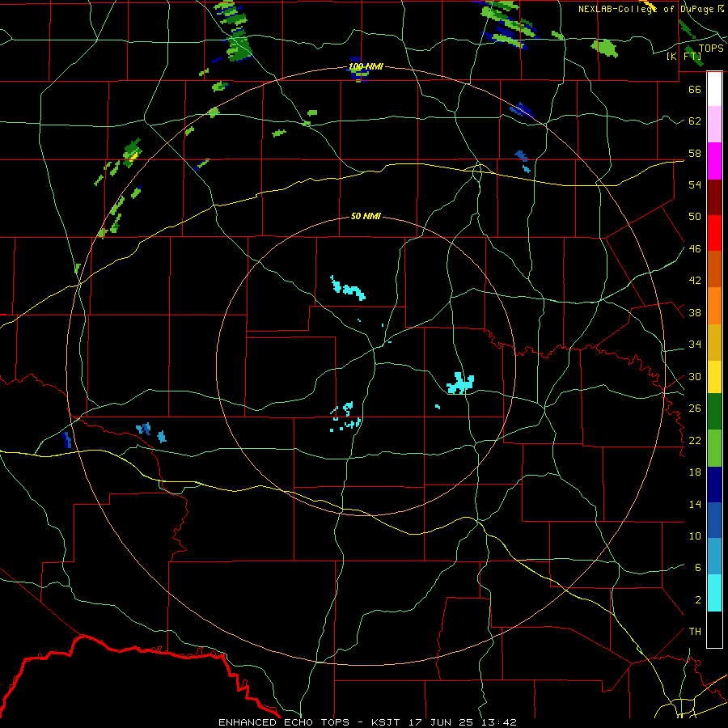Click the light green swatch near 22
This screenshot has width=728, height=728.
coord(714,448)
